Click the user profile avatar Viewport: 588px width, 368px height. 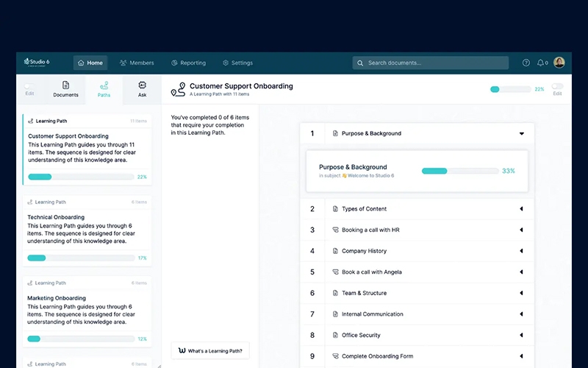(559, 63)
